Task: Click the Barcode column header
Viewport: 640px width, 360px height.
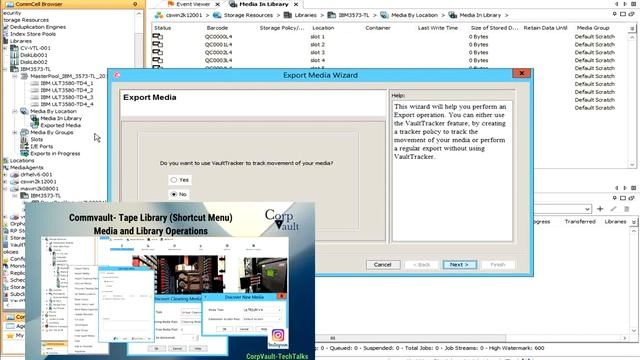Action: 217,28
